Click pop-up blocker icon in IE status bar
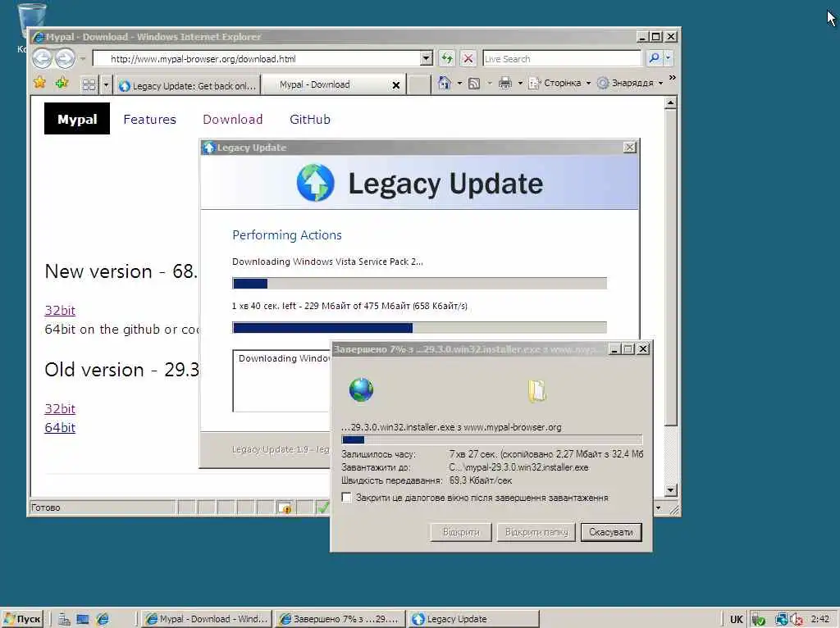Image resolution: width=840 pixels, height=628 pixels. coord(285,507)
